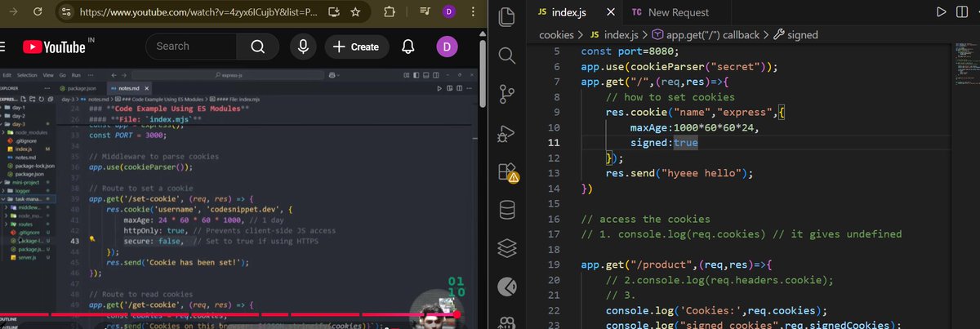The width and height of the screenshot is (980, 329).
Task: Switch to the New Request tab
Action: (x=670, y=12)
